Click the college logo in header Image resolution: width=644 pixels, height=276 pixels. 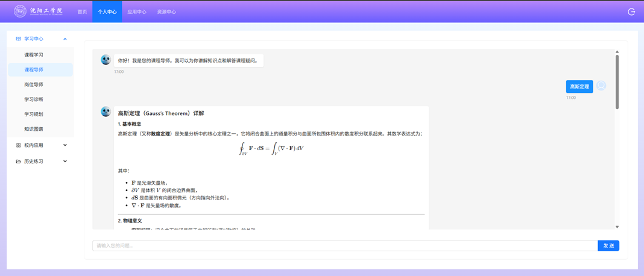(38, 11)
